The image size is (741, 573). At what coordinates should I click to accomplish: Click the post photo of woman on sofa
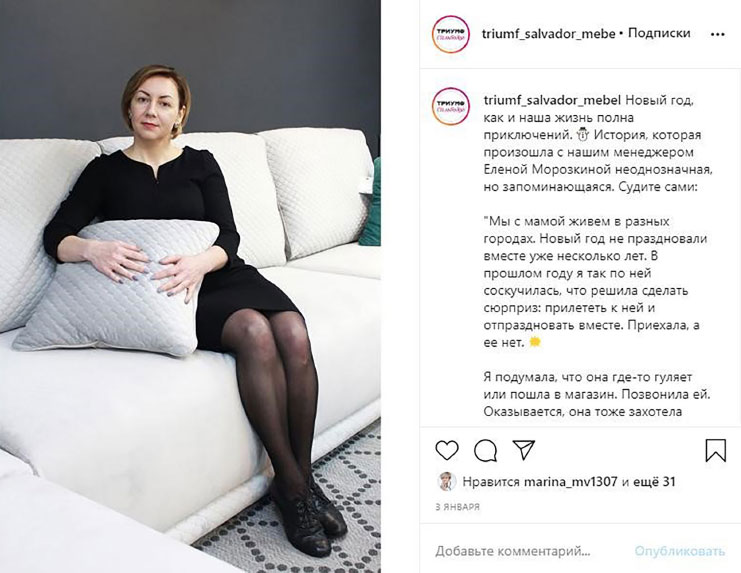point(190,286)
